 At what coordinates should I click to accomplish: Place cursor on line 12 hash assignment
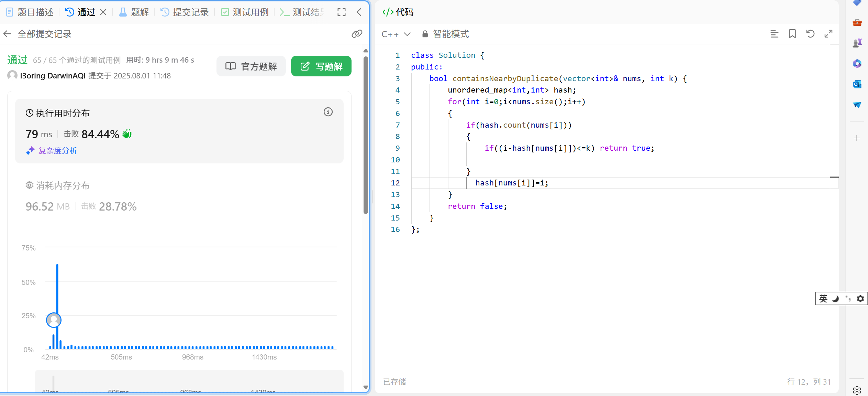[x=512, y=183]
